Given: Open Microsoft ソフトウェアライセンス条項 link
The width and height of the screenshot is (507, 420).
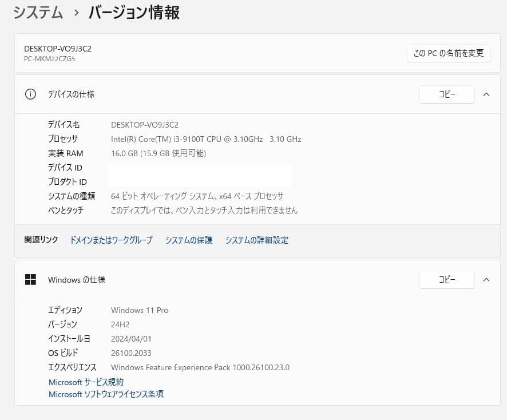Looking at the screenshot, I should [105, 394].
